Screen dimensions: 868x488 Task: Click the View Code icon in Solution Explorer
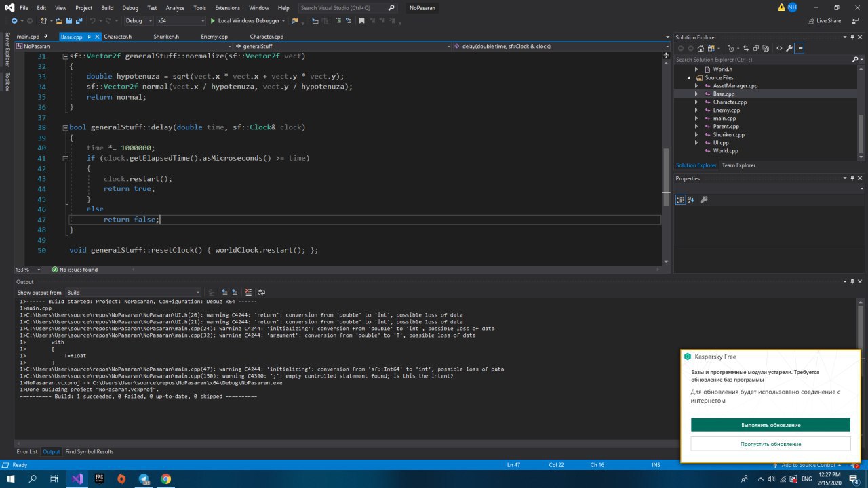[x=779, y=48]
